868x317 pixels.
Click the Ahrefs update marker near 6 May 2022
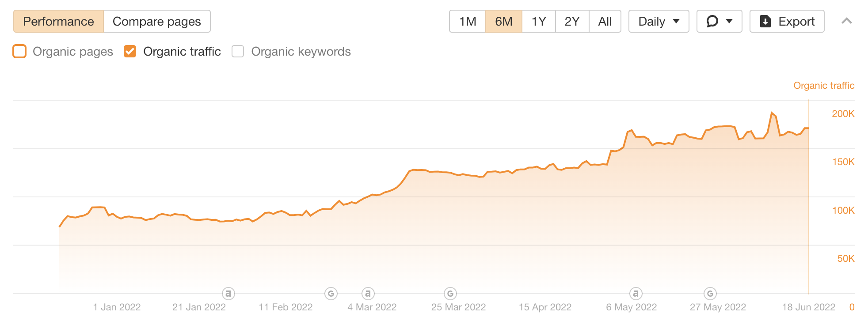(636, 293)
